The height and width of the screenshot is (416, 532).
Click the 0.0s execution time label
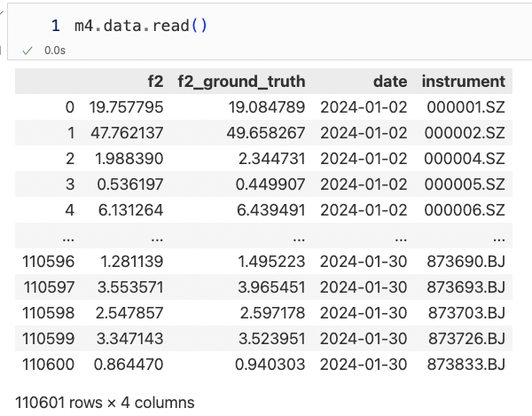click(x=54, y=51)
